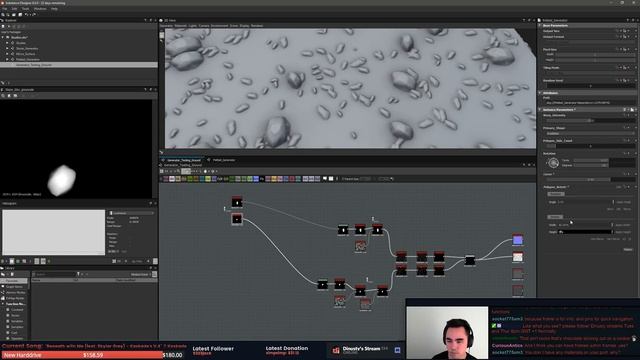Toggle the second boolean button near the cursor
The image size is (640, 360).
tap(555, 217)
